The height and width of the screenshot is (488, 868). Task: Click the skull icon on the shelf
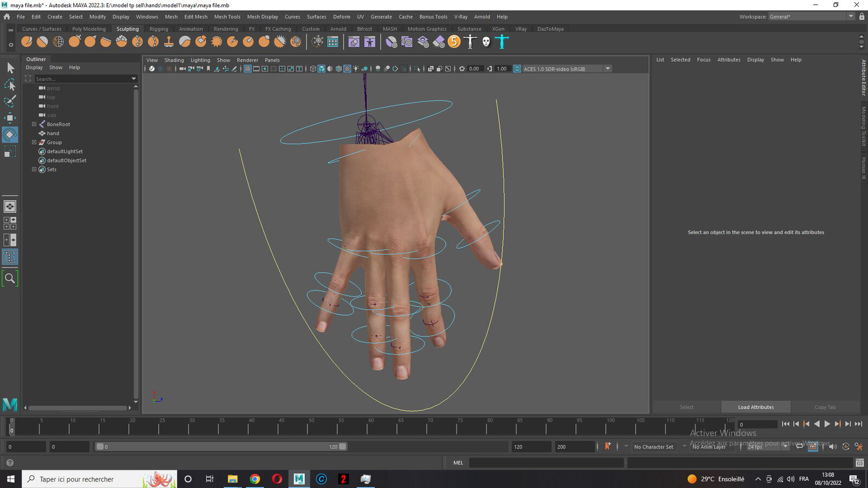486,42
